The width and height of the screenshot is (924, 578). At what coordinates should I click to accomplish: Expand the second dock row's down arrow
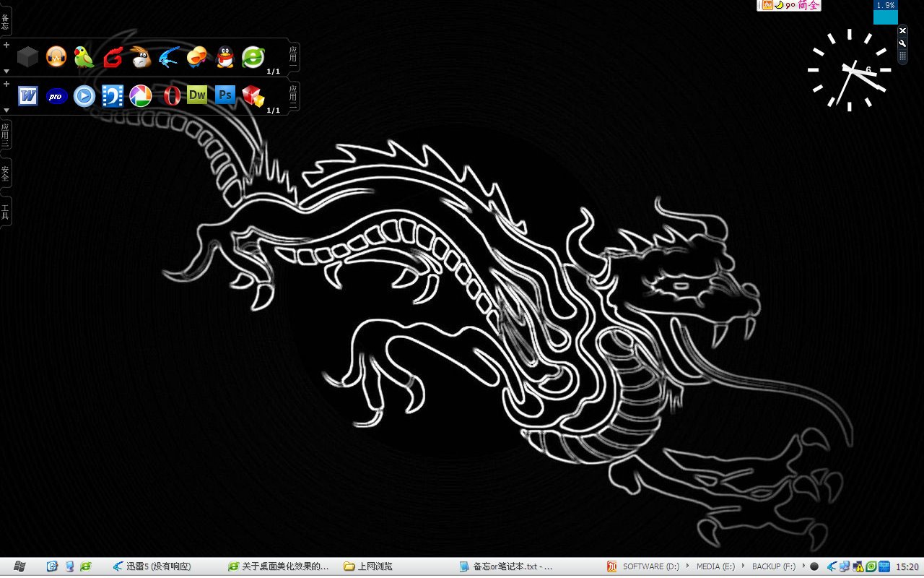(6, 111)
